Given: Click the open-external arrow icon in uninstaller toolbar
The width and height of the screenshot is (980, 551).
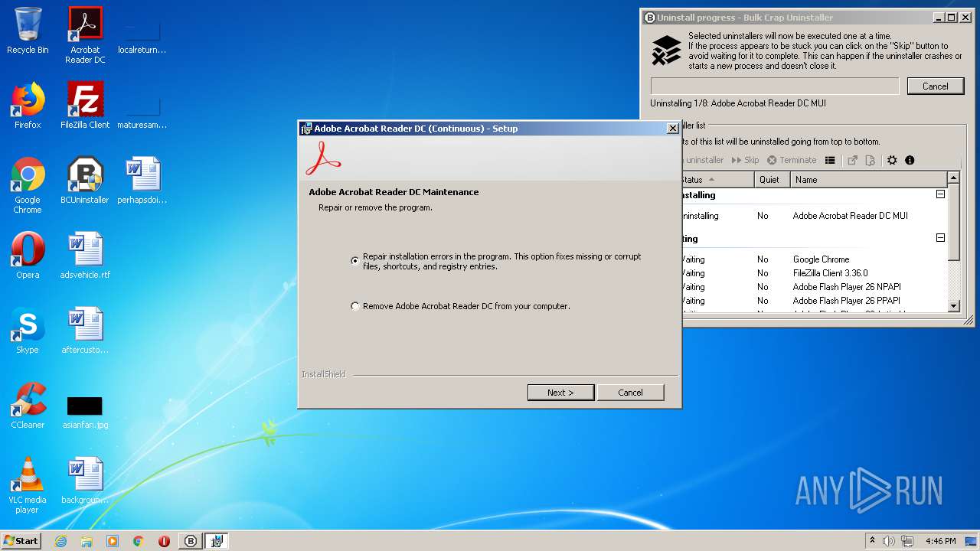Looking at the screenshot, I should point(852,160).
